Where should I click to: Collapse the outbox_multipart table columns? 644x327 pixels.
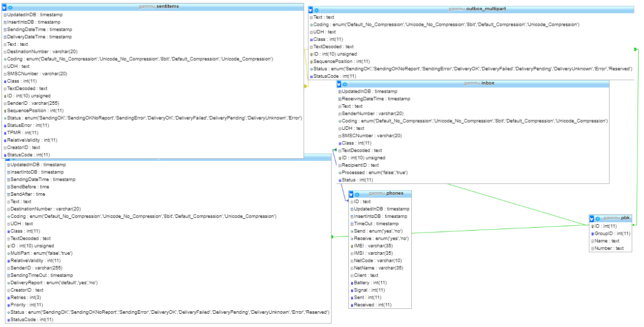[x=310, y=10]
